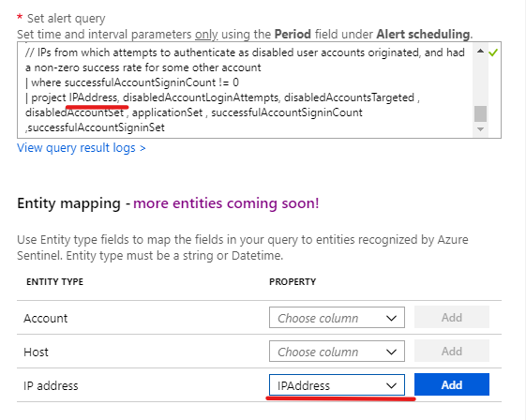Click the Add button for Account
This screenshot has width=526, height=420.
pyautogui.click(x=452, y=317)
